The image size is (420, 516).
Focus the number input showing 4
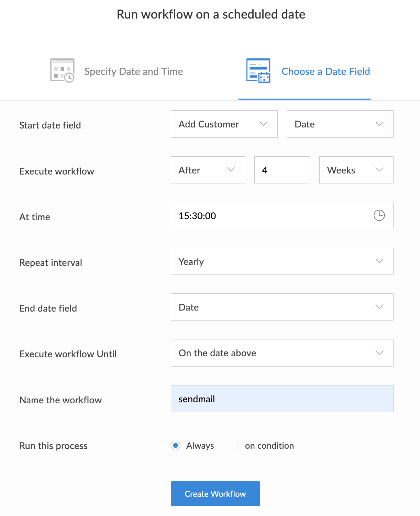pos(282,170)
